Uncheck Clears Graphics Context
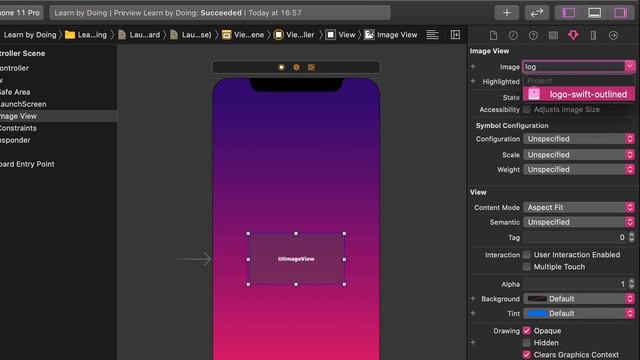 [527, 354]
